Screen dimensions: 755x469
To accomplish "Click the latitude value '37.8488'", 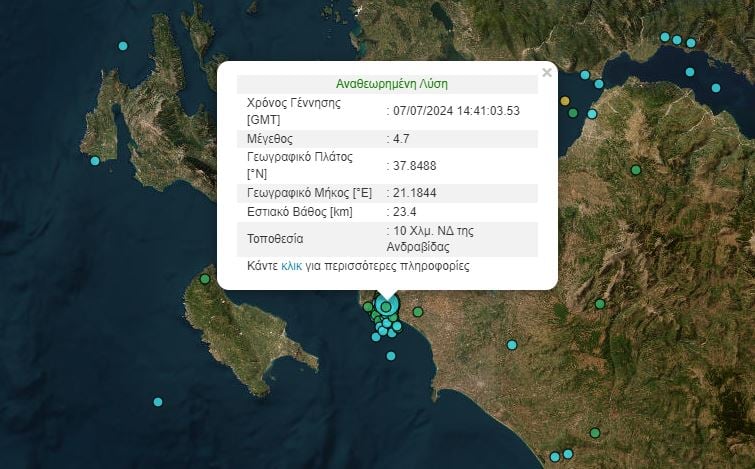I will 415,166.
